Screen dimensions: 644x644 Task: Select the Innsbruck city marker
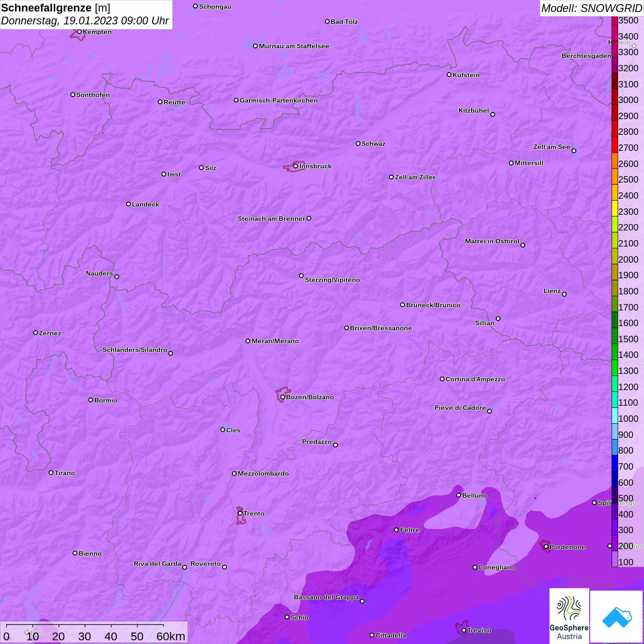295,166
